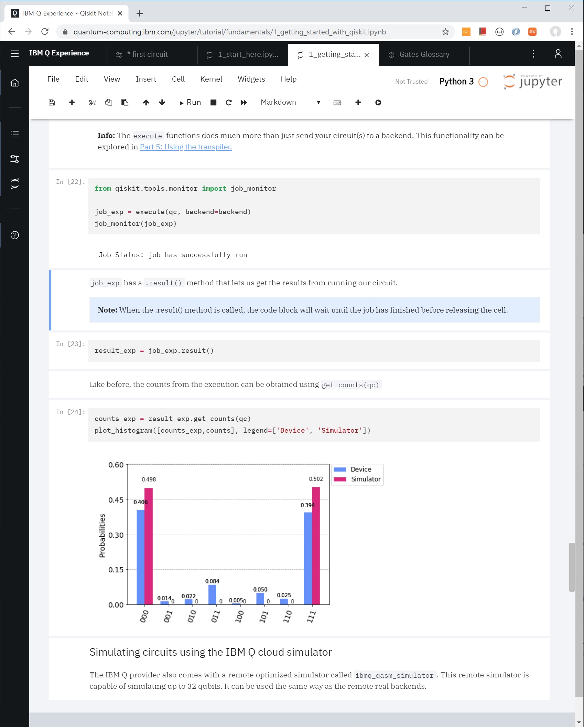Insert a cell below with plus icon
This screenshot has width=584, height=728.
pyautogui.click(x=72, y=103)
